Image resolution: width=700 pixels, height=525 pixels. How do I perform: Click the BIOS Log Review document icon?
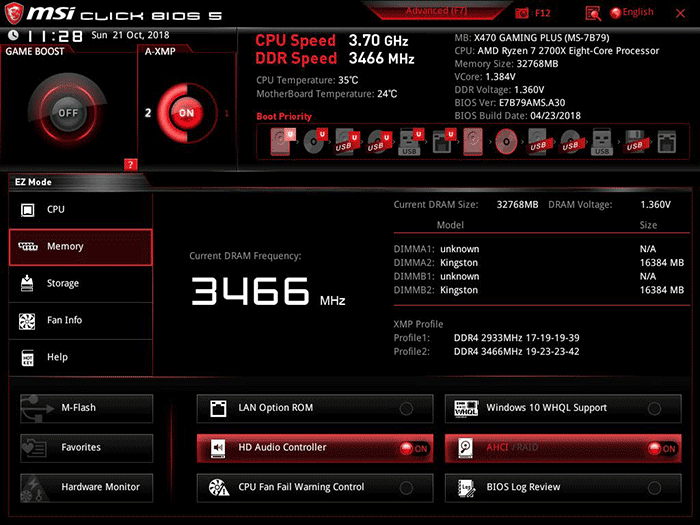(467, 488)
